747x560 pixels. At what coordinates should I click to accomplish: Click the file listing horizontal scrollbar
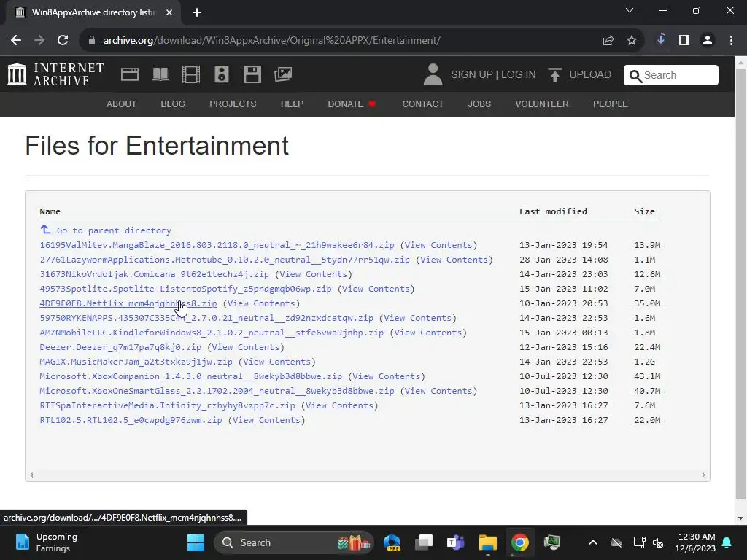coord(368,475)
